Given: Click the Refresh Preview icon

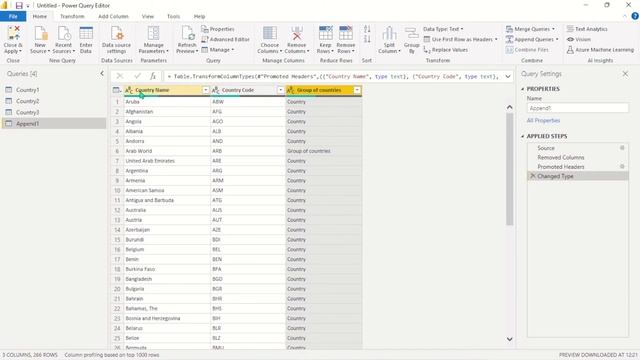Looking at the screenshot, I should pyautogui.click(x=187, y=33).
